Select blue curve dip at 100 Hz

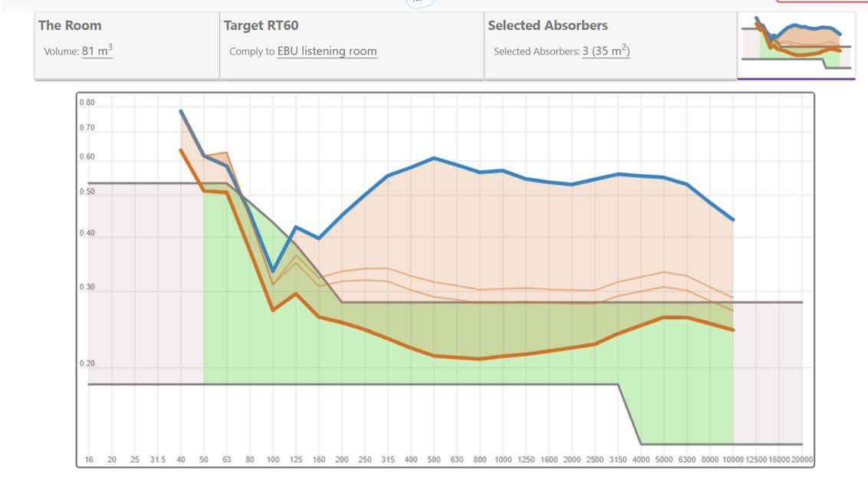[273, 271]
